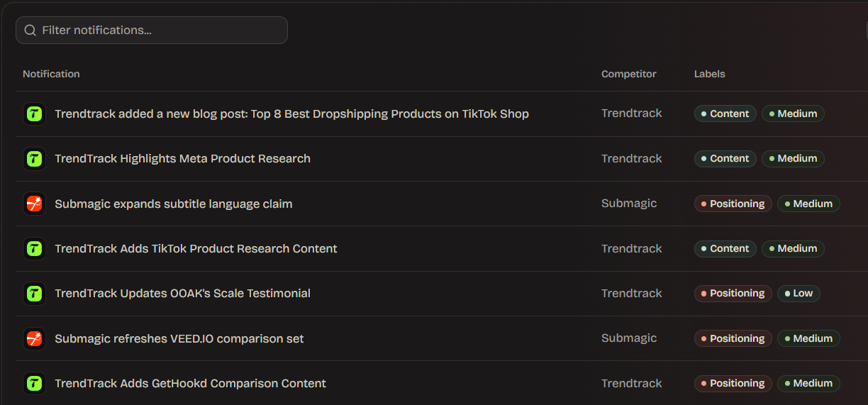This screenshot has height=405, width=868.
Task: Click Trendtrack logo in TikTok Product Research Content row
Action: pos(34,248)
